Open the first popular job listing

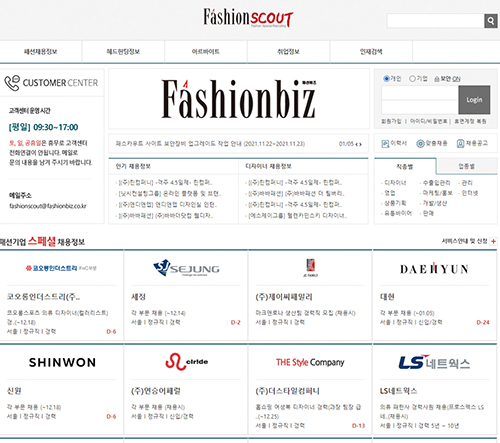tap(166, 183)
